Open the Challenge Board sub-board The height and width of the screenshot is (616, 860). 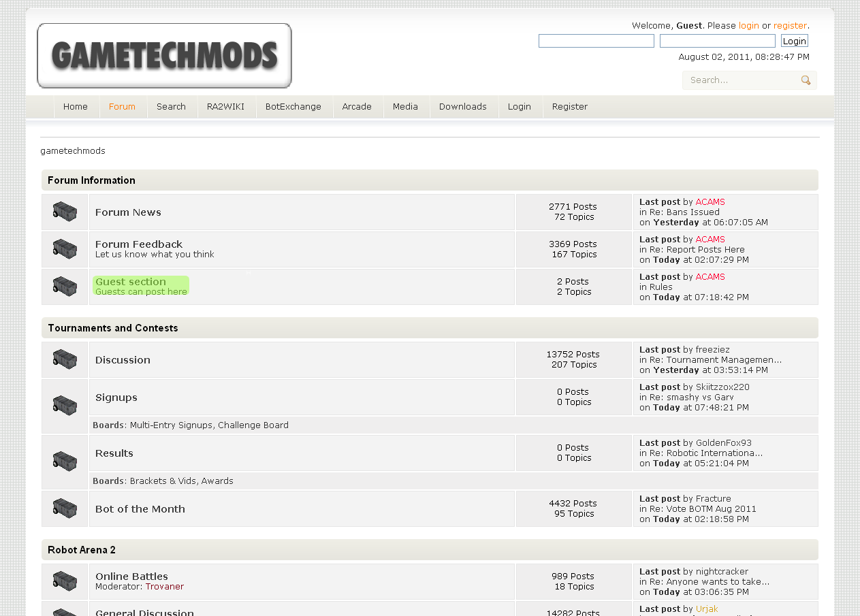[x=253, y=425]
